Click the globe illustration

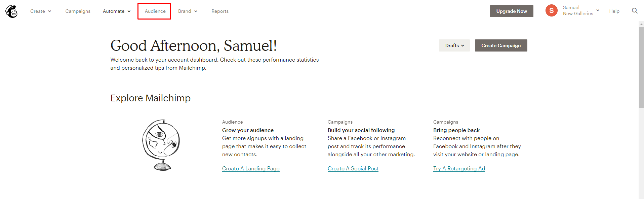coord(161,145)
